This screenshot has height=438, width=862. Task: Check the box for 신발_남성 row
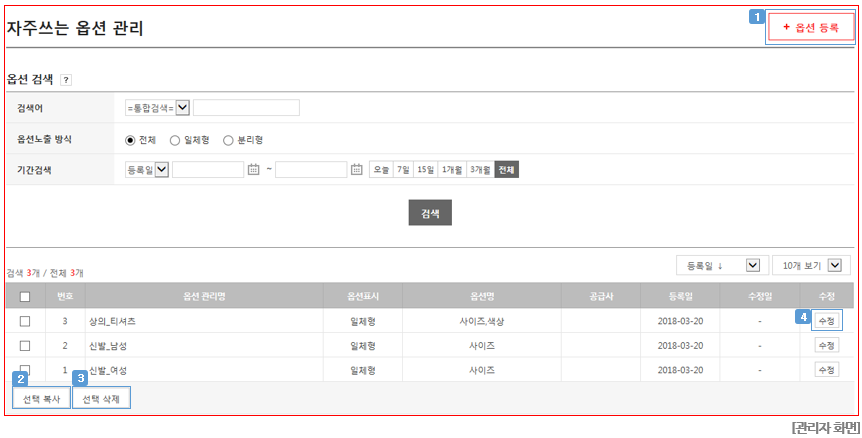pyautogui.click(x=25, y=346)
